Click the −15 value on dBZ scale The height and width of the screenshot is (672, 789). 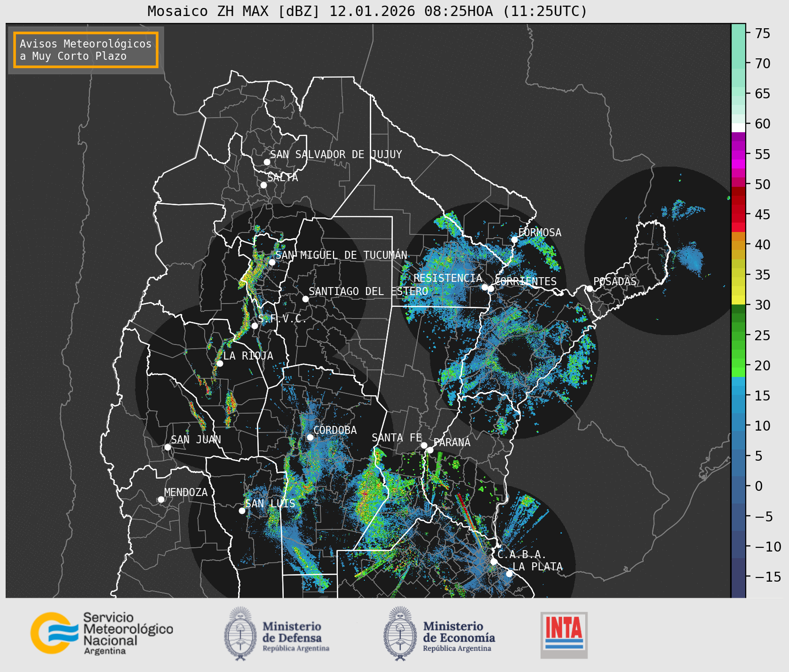[x=768, y=576]
